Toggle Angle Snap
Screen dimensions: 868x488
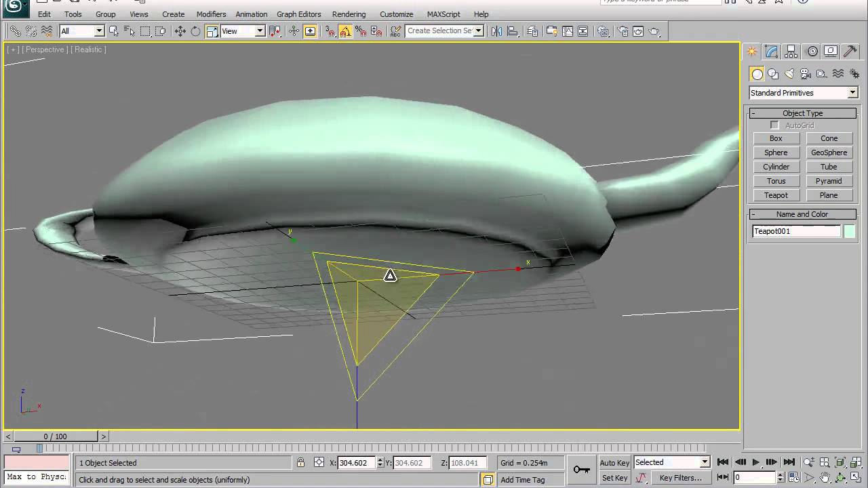click(345, 31)
